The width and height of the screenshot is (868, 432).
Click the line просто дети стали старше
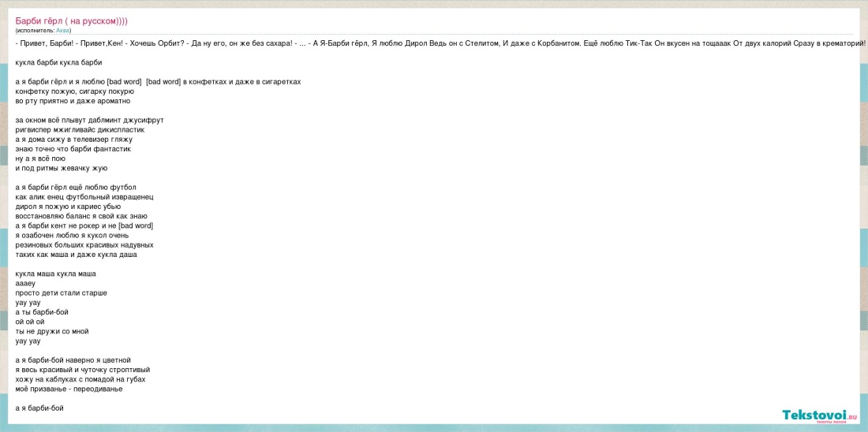tap(61, 292)
